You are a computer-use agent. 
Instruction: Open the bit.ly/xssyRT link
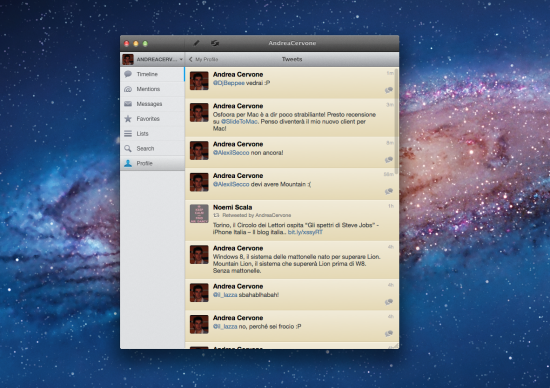305,232
